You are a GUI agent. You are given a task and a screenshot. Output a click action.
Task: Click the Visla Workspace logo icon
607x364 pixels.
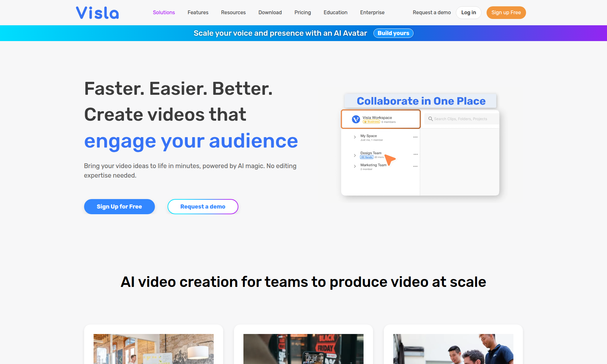click(356, 119)
